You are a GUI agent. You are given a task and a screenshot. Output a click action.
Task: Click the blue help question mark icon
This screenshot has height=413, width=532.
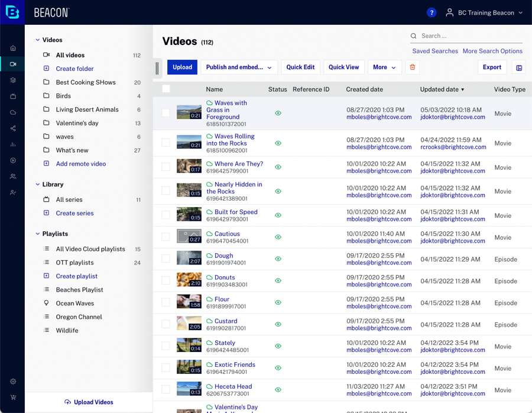pyautogui.click(x=432, y=12)
